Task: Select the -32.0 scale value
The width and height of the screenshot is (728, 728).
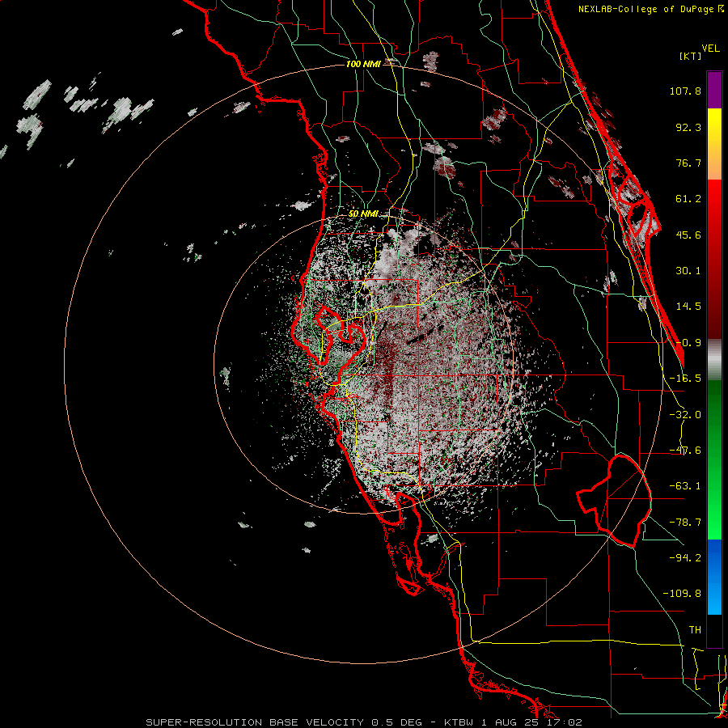Action: (x=685, y=415)
